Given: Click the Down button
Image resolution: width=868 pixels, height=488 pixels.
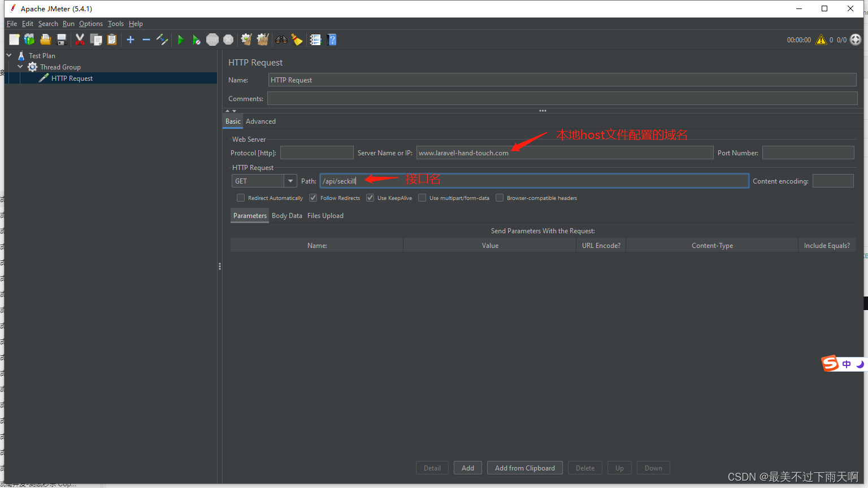Looking at the screenshot, I should (653, 468).
